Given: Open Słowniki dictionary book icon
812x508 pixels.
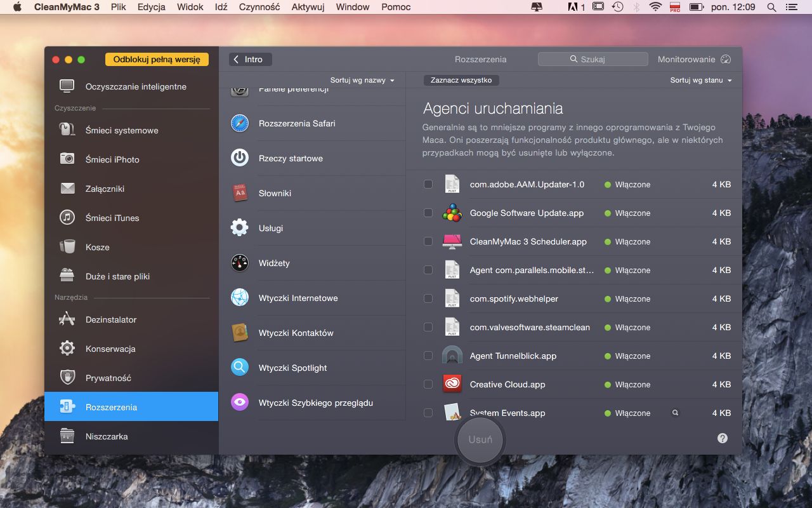Looking at the screenshot, I should [239, 193].
